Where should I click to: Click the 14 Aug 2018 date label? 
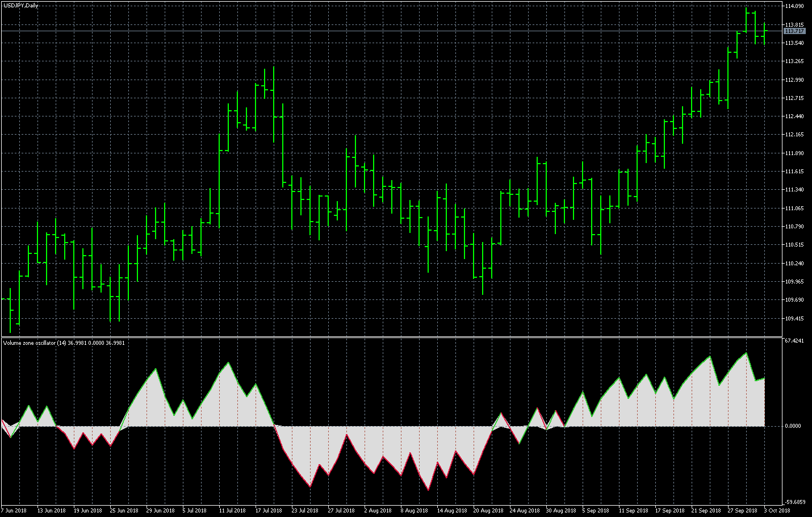[452, 510]
